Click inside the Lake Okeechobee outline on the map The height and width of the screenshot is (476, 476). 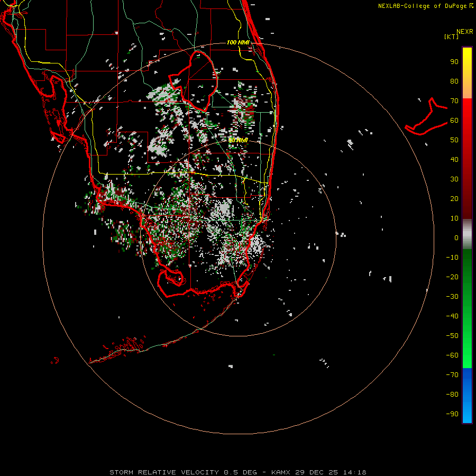click(197, 80)
